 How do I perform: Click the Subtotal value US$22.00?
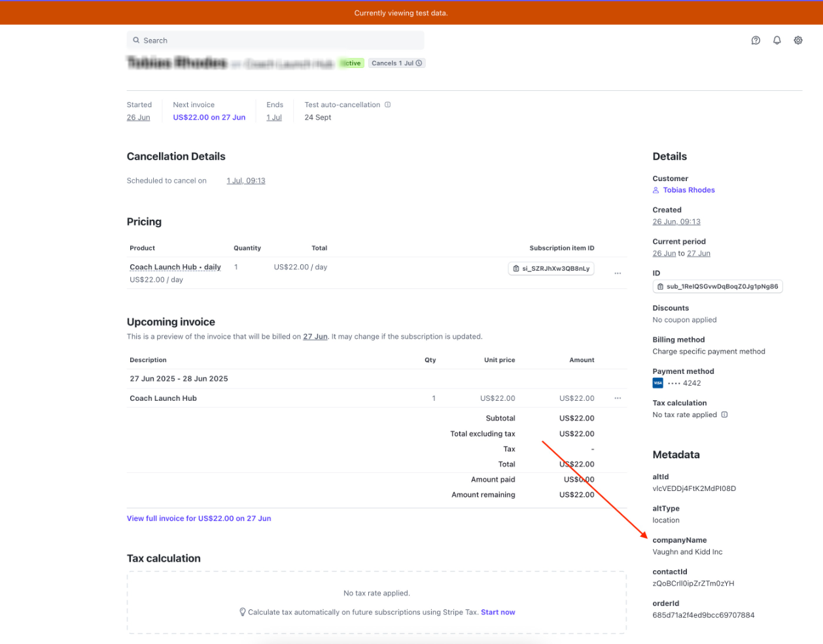point(576,418)
